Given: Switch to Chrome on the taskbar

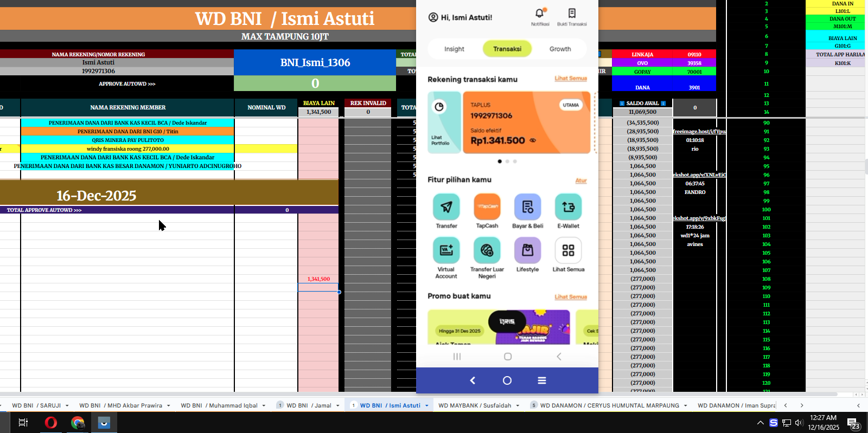Looking at the screenshot, I should (78, 423).
